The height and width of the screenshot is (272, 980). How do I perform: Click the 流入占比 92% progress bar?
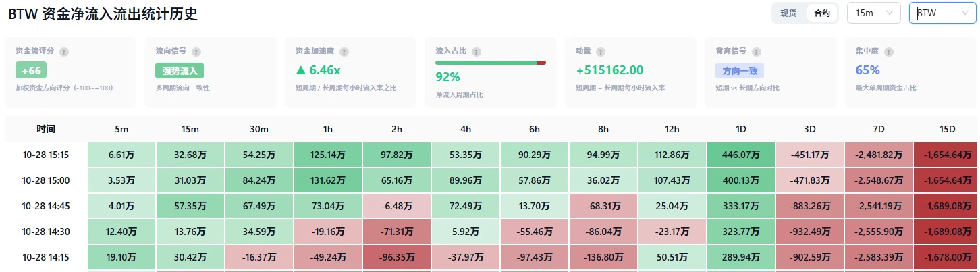coord(491,63)
